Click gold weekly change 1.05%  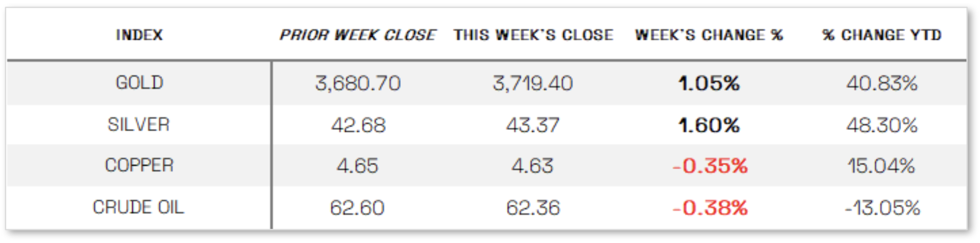click(709, 83)
